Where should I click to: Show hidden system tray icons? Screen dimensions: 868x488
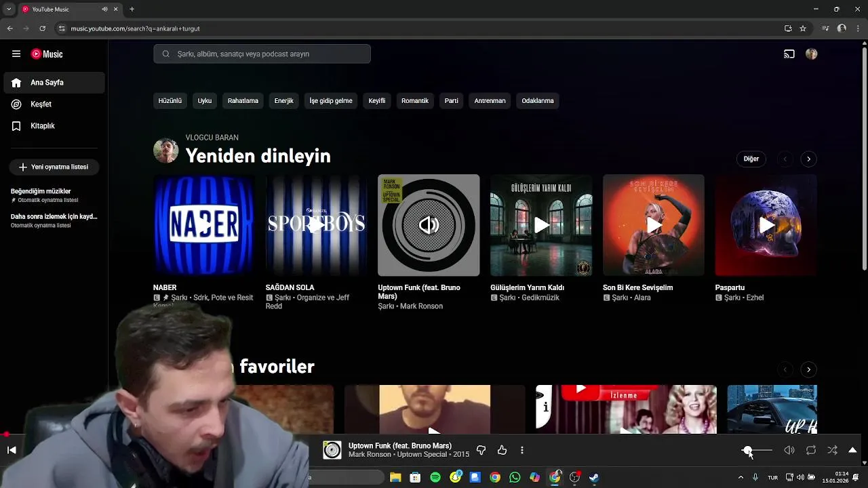(x=741, y=478)
